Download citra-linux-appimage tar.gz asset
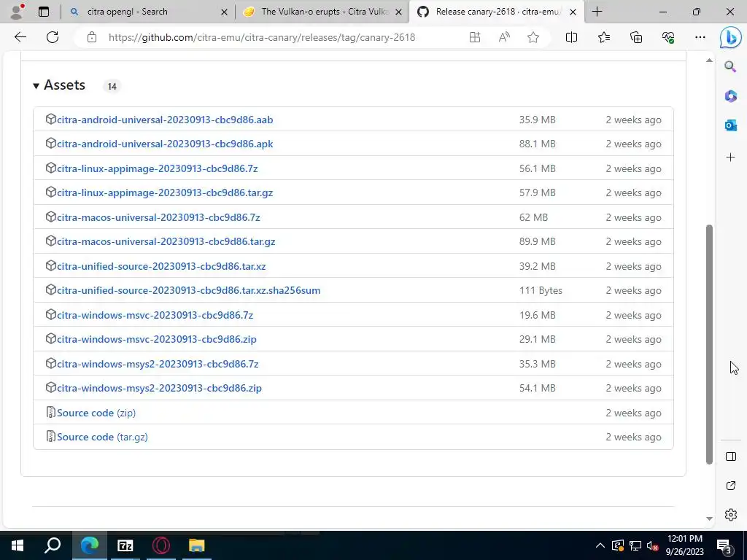The image size is (747, 560). point(165,192)
